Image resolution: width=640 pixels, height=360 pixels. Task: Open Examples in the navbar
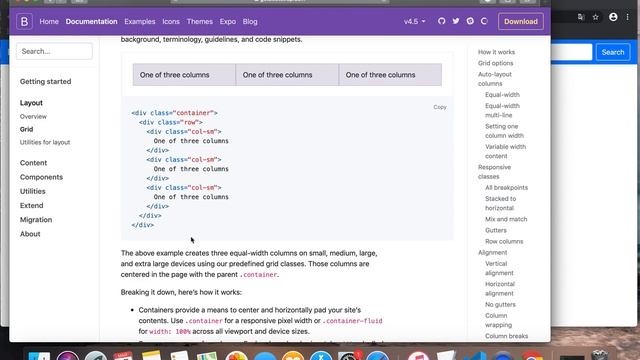(140, 21)
